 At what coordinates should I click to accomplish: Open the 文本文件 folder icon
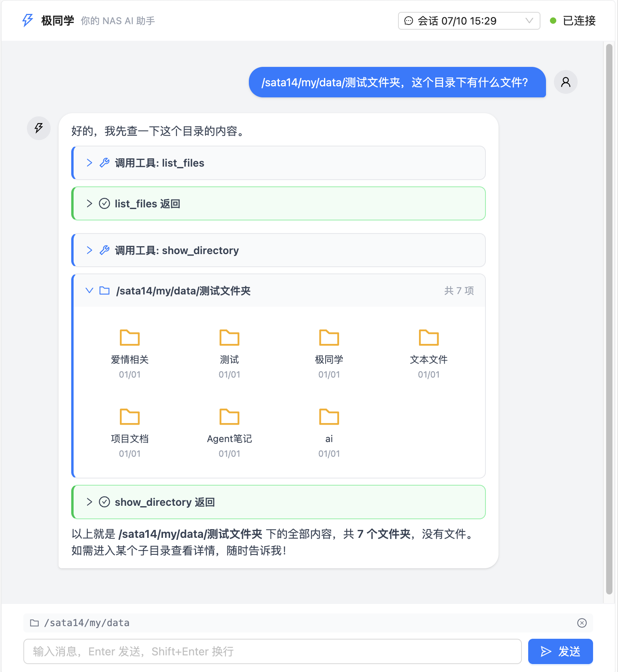pyautogui.click(x=429, y=338)
